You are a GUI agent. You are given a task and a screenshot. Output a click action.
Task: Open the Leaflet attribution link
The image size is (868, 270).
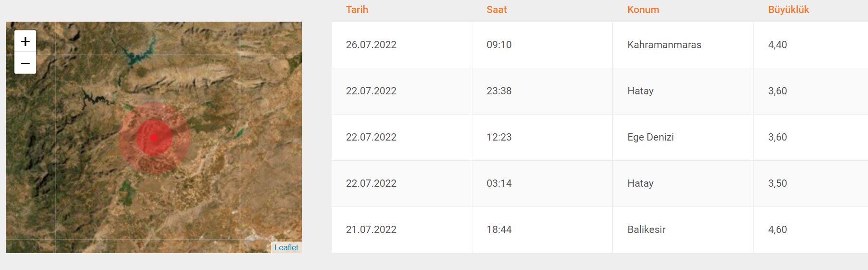[286, 247]
